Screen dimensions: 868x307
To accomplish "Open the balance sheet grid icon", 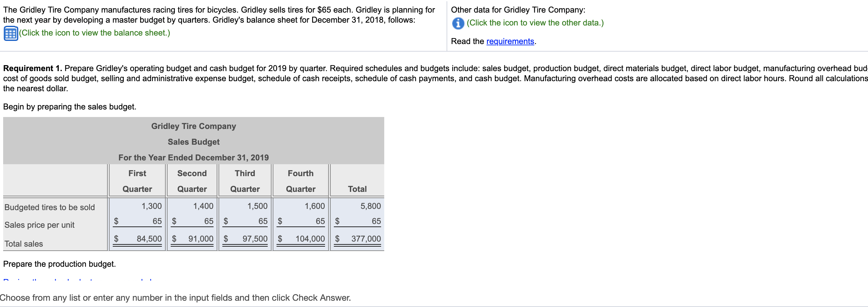I will point(11,33).
